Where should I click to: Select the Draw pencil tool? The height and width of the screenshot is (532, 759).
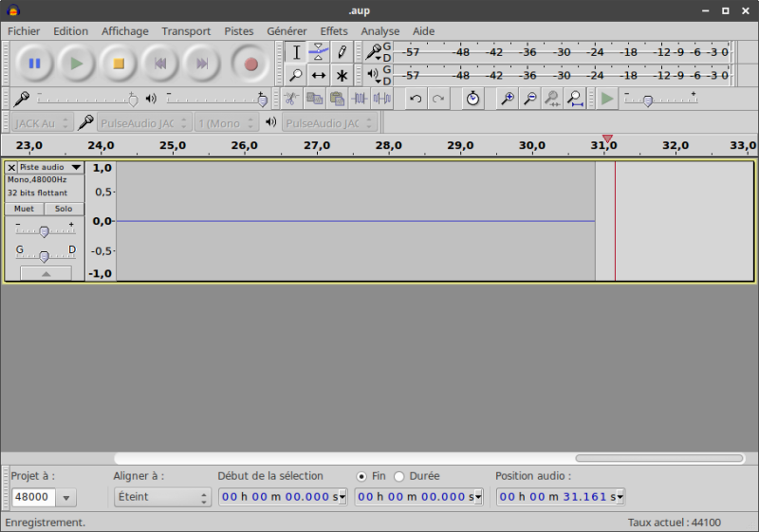point(342,52)
